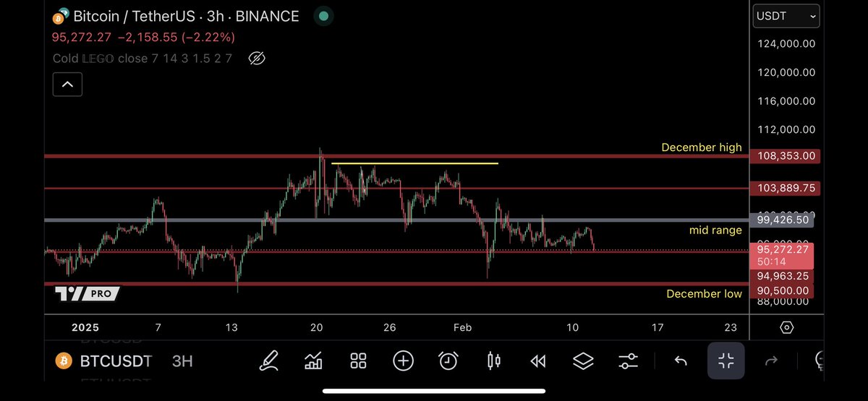This screenshot has width=868, height=401.
Task: Select the December low text label
Action: (x=704, y=293)
